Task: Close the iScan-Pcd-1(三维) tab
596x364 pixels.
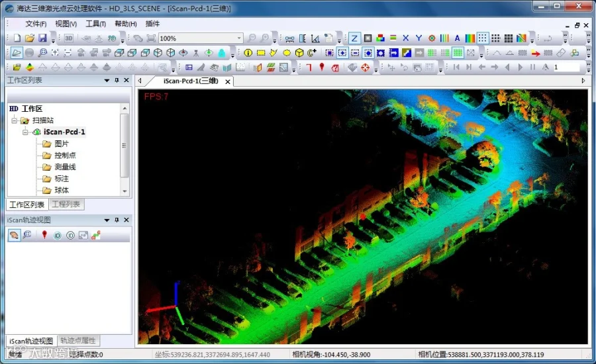Action: click(228, 81)
